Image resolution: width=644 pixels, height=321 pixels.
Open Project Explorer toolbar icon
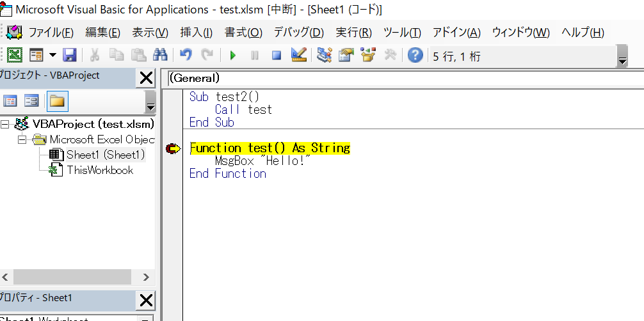click(324, 54)
